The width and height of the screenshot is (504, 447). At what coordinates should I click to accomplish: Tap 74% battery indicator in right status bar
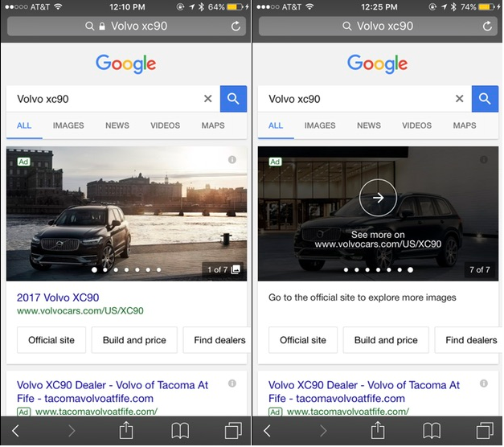480,6
